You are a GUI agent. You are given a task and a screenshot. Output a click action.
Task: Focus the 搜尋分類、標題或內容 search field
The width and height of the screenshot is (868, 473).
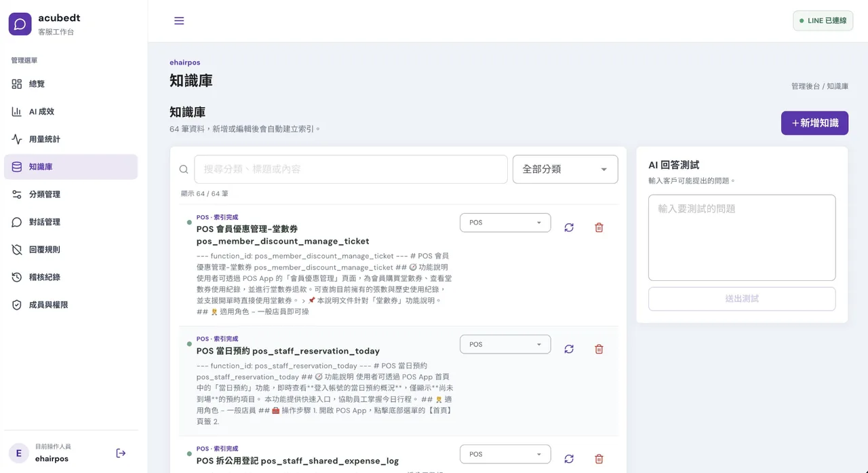pyautogui.click(x=351, y=169)
